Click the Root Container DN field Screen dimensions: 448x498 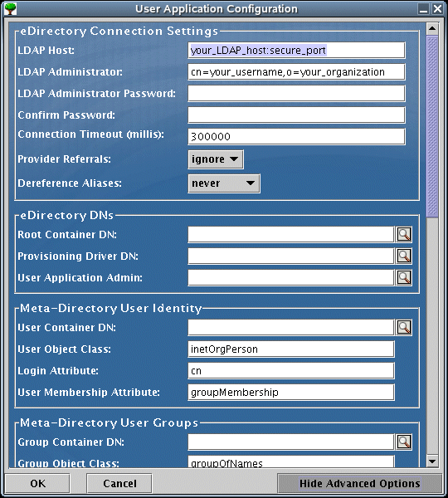click(291, 234)
